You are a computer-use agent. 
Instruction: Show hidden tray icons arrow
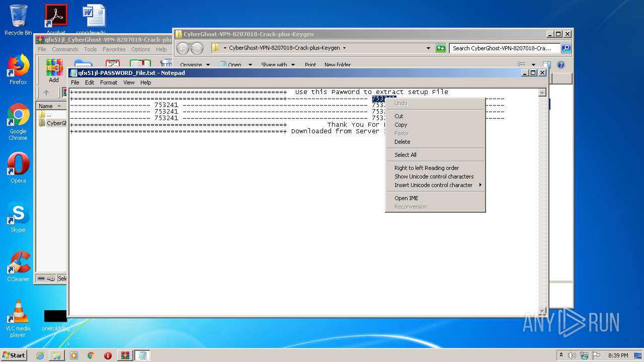561,355
